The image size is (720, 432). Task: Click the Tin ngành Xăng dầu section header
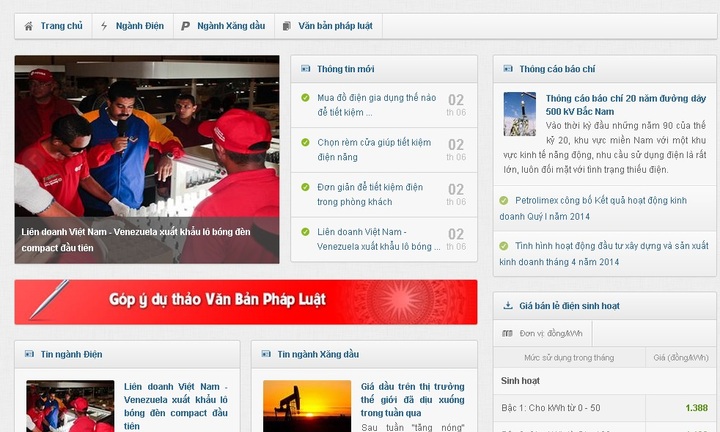[364, 354]
